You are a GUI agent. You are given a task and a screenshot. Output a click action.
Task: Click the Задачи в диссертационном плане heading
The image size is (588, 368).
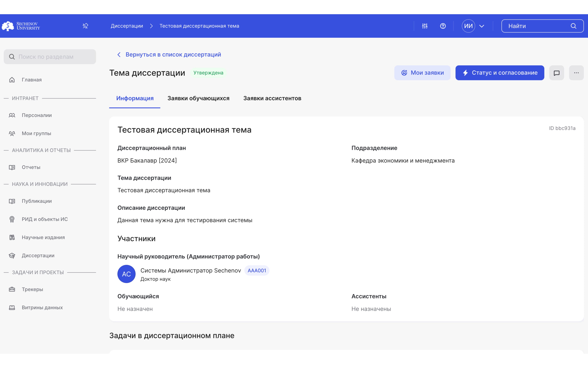point(172,336)
